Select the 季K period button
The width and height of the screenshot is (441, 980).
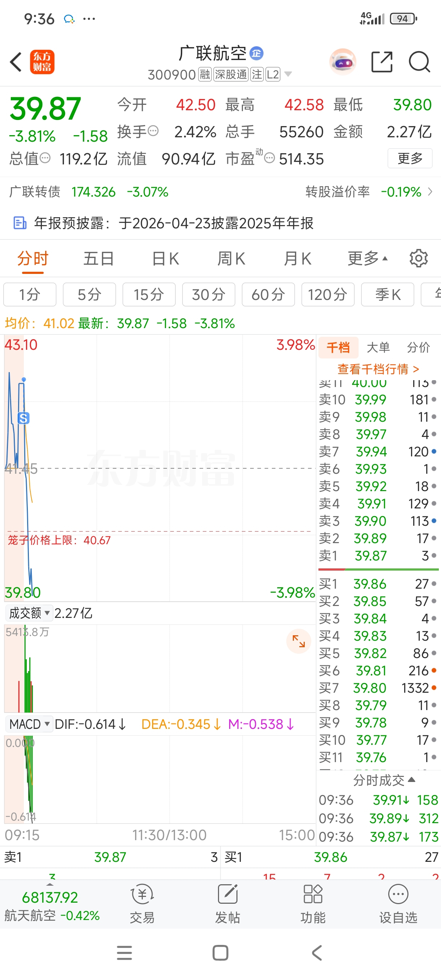(388, 295)
